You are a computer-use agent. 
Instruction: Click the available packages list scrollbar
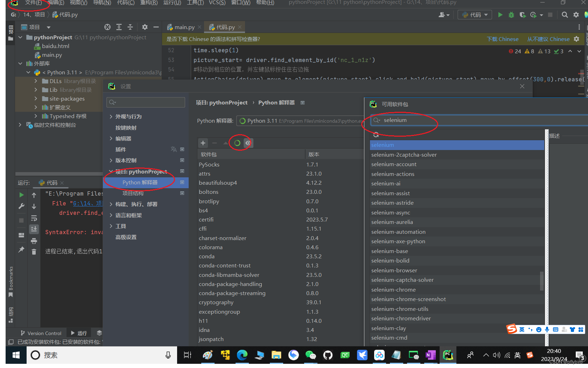542,281
